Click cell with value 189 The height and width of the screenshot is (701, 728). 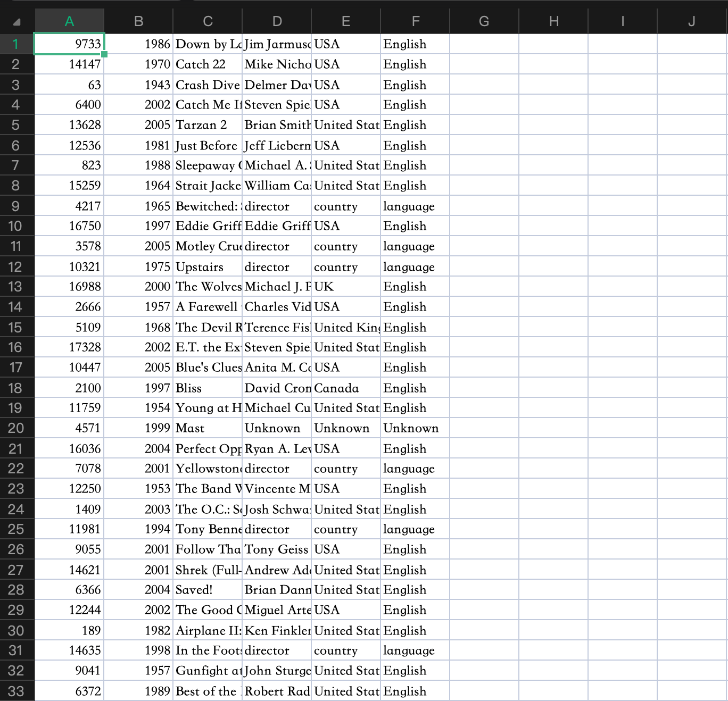pos(69,630)
